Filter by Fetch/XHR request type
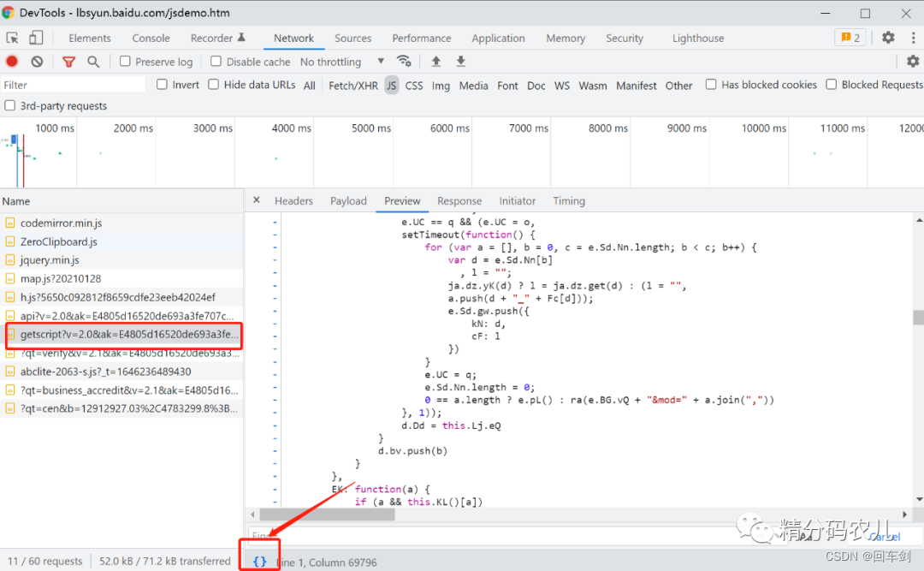Viewport: 924px width, 571px height. coord(353,86)
